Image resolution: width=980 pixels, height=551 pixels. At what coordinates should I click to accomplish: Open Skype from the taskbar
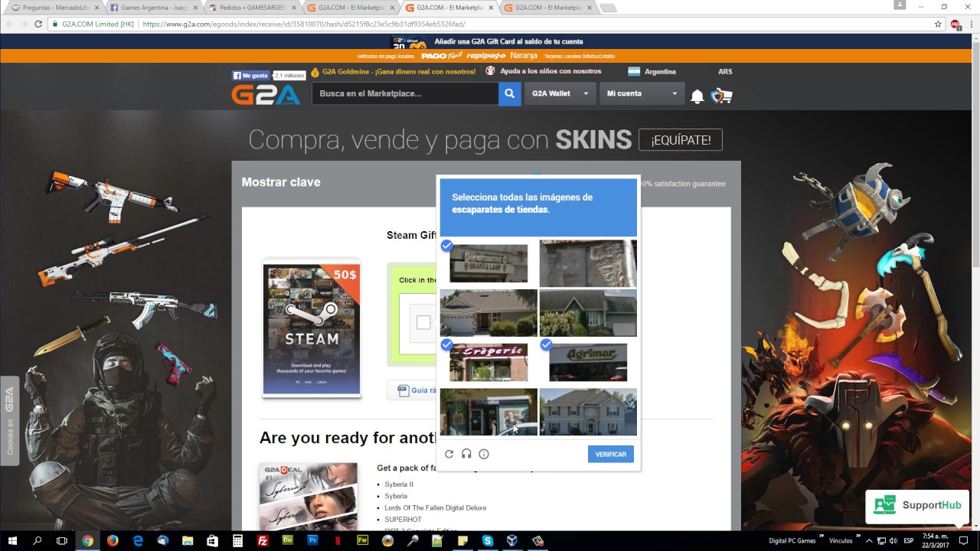click(488, 540)
